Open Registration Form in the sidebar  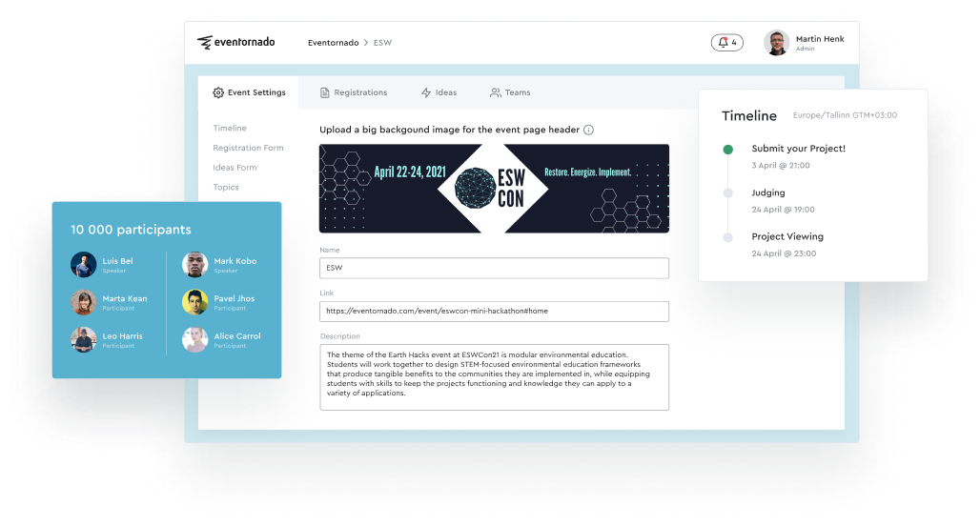(x=248, y=148)
